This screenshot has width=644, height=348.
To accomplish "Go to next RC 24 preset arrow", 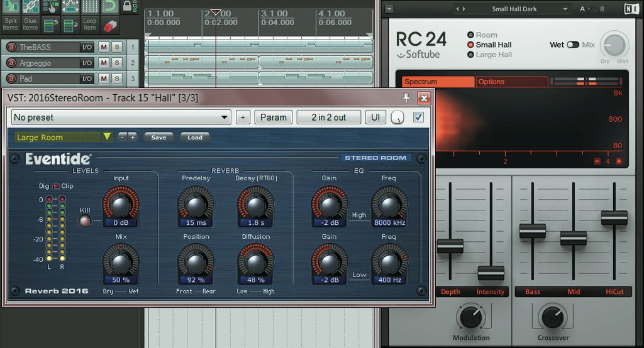I will point(464,9).
